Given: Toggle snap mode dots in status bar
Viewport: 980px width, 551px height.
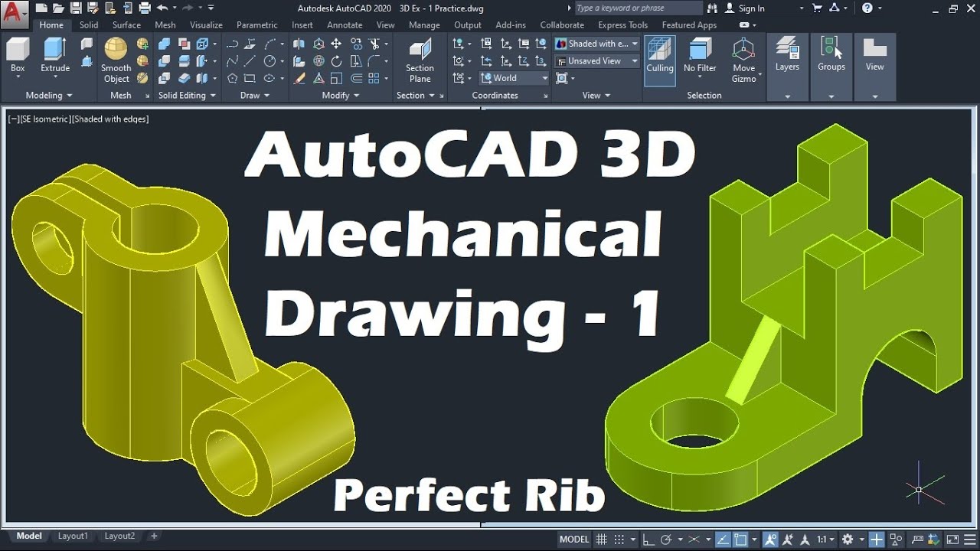Looking at the screenshot, I should click(x=619, y=539).
